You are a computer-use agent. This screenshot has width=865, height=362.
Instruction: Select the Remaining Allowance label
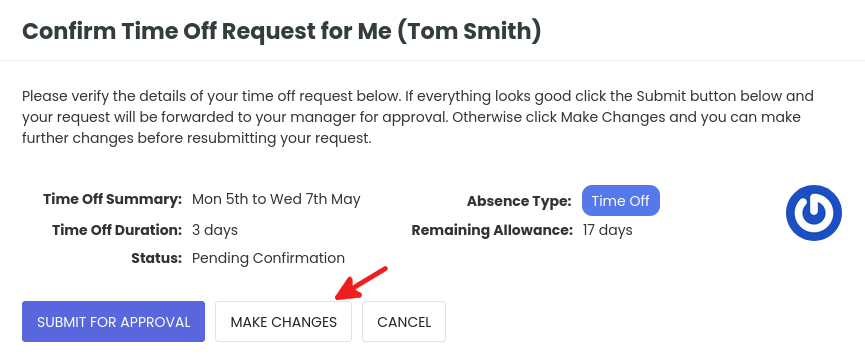[x=492, y=230]
